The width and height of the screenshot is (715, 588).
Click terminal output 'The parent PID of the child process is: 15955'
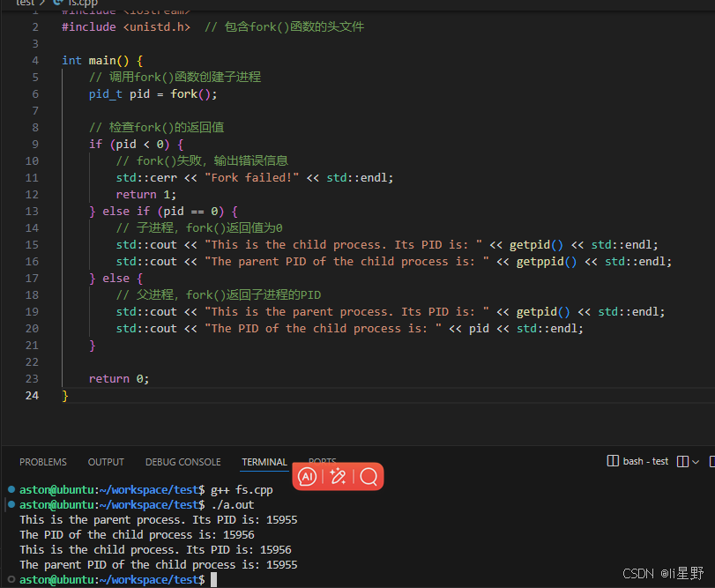[x=158, y=565]
